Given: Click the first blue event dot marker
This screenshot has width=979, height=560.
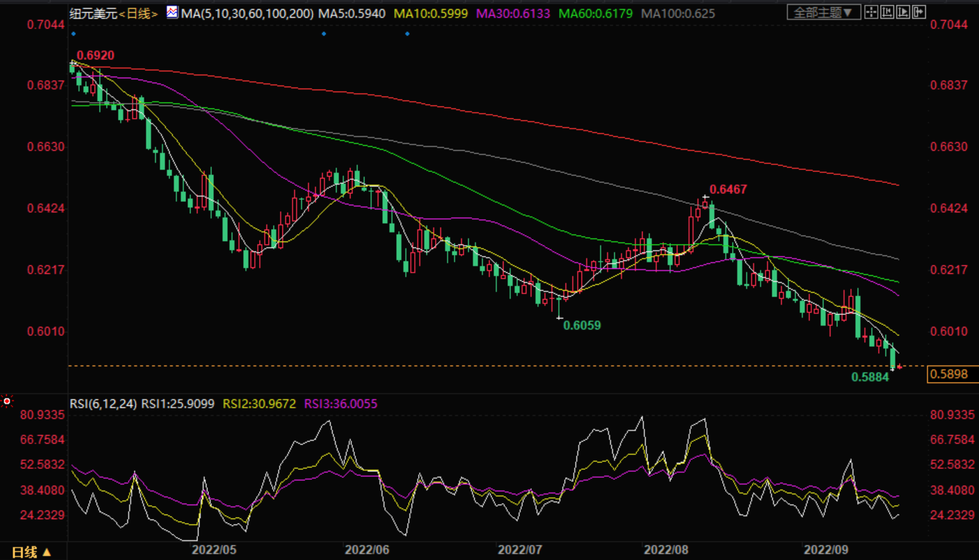Looking at the screenshot, I should coord(74,34).
